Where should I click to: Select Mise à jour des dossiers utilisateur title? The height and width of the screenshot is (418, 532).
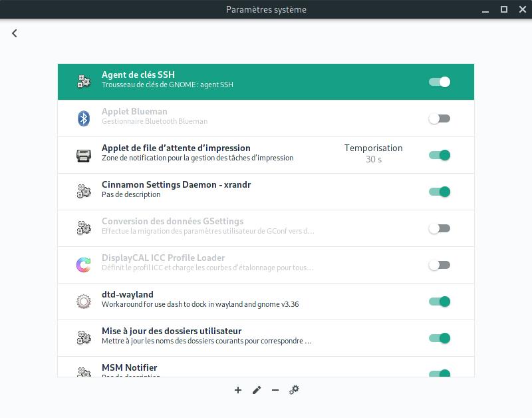[172, 331]
